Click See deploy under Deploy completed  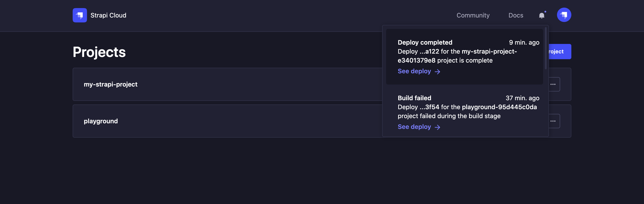(414, 71)
